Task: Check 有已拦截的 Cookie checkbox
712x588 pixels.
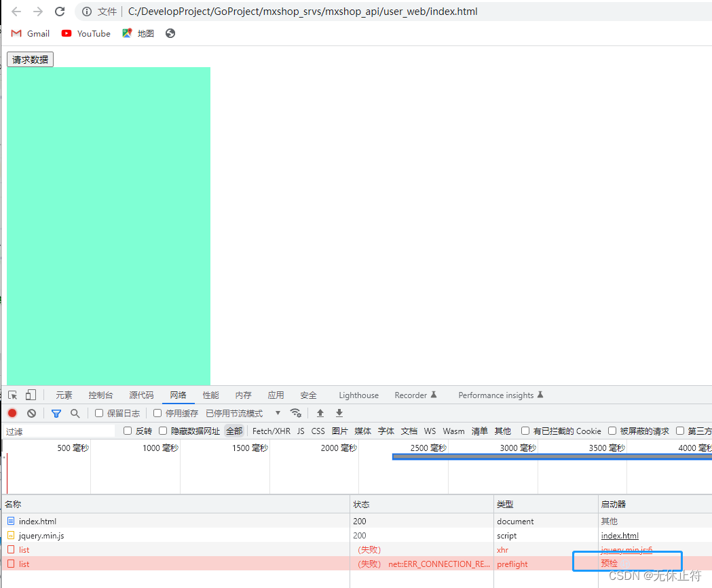Action: (525, 431)
